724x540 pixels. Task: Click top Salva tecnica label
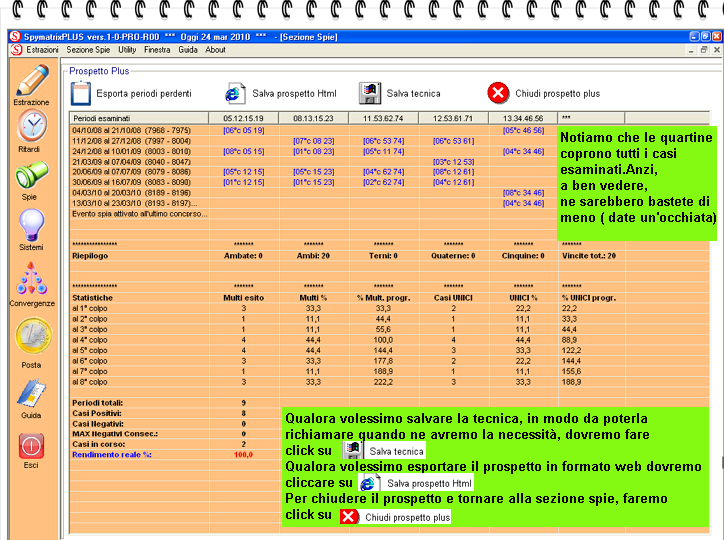(413, 94)
